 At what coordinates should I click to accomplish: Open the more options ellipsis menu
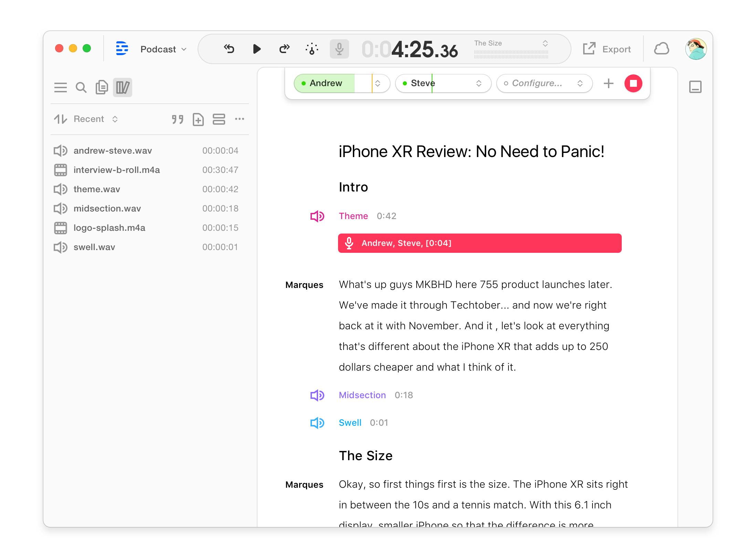click(240, 119)
